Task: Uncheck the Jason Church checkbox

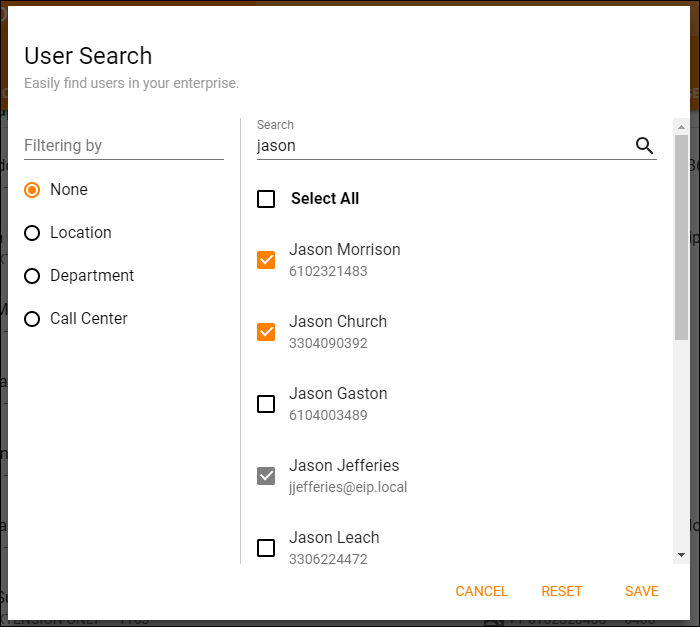Action: point(266,332)
